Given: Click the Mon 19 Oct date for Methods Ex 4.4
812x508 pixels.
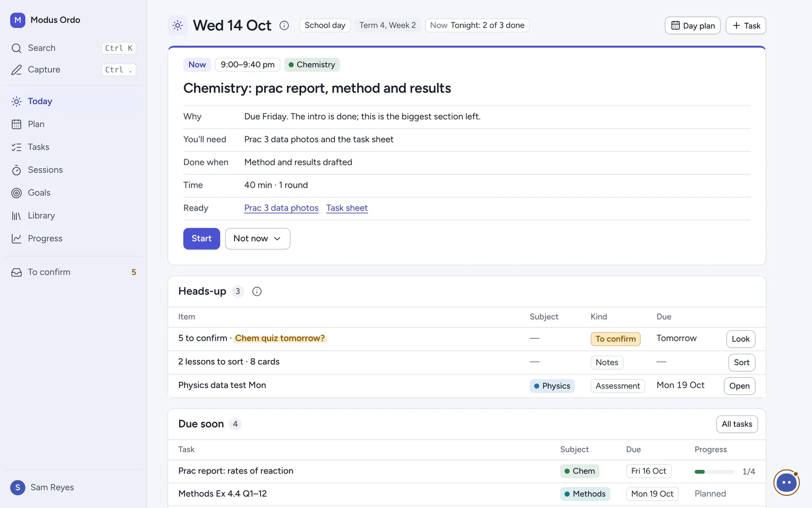Looking at the screenshot, I should 652,494.
